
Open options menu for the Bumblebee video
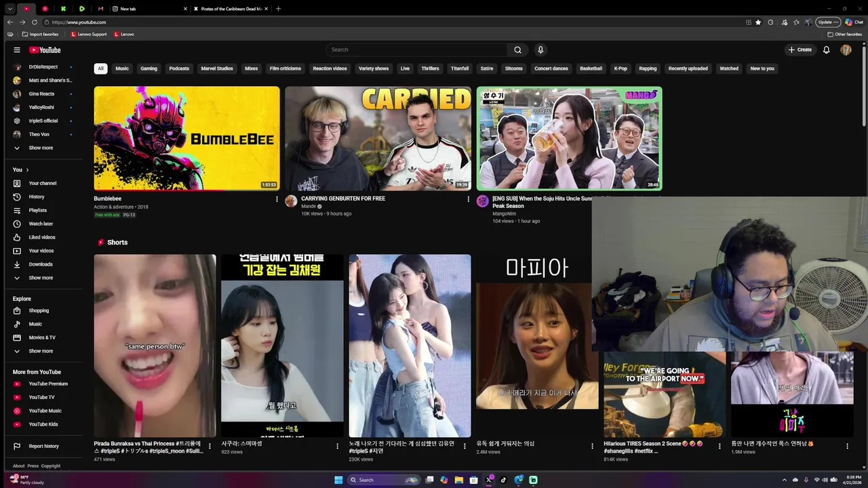277,199
